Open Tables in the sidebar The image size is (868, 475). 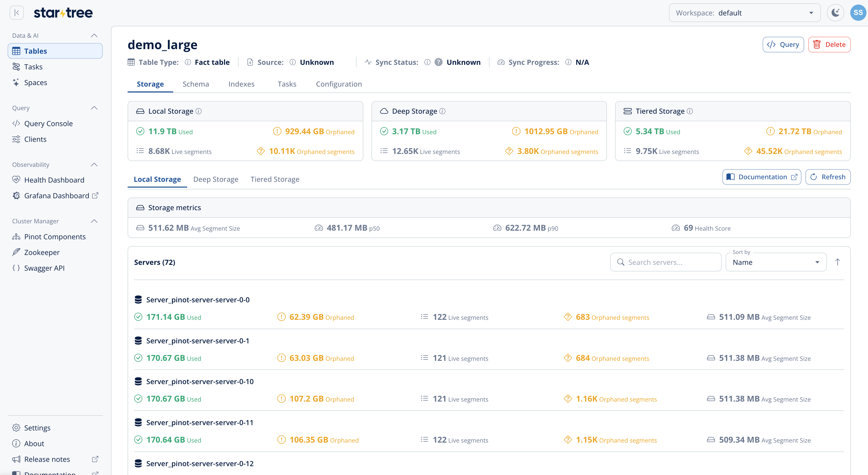(x=55, y=51)
